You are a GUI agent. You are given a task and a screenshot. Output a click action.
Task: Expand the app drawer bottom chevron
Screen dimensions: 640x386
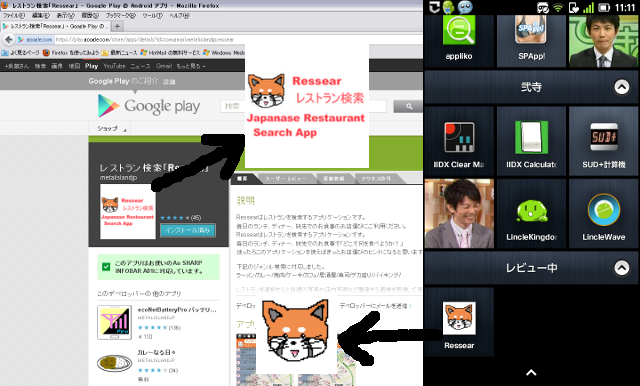point(531,372)
